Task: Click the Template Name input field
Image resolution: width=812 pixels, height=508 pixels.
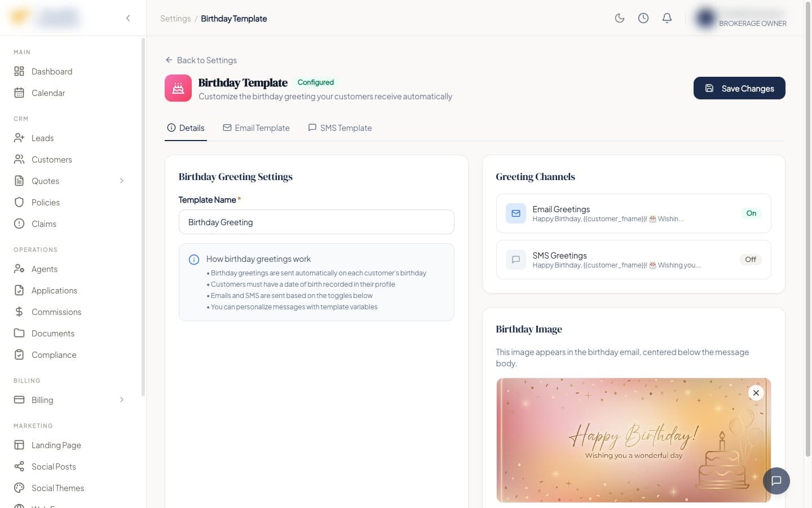Action: (316, 222)
